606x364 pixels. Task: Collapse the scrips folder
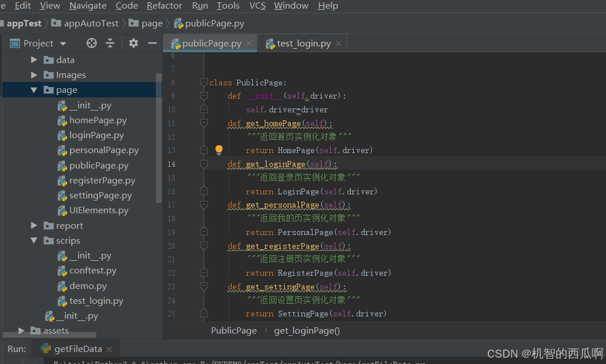(34, 240)
